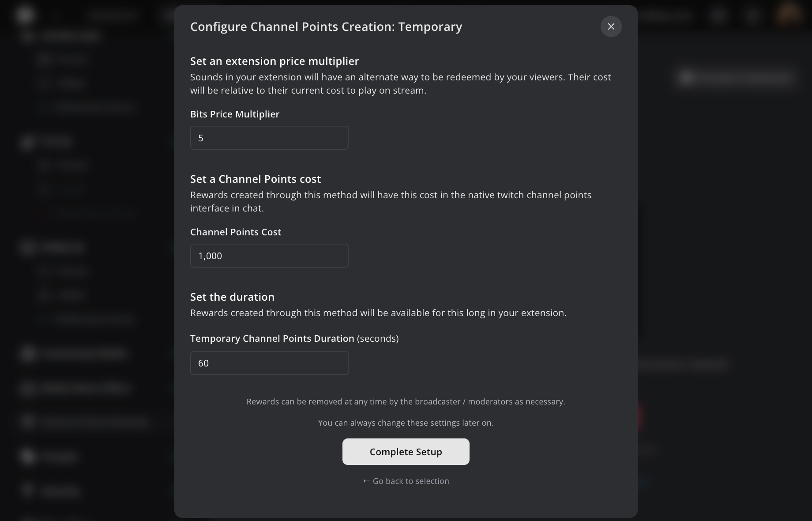The image size is (812, 521).
Task: Go back to selection link
Action: point(410,481)
